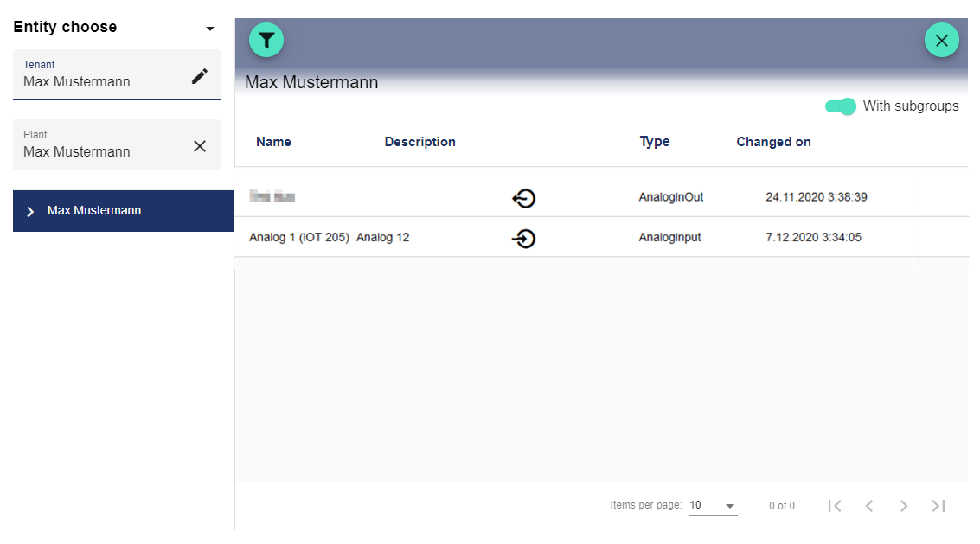Select the Analog 1 (IOT 205) row
Image resolution: width=980 pixels, height=544 pixels.
coord(298,238)
